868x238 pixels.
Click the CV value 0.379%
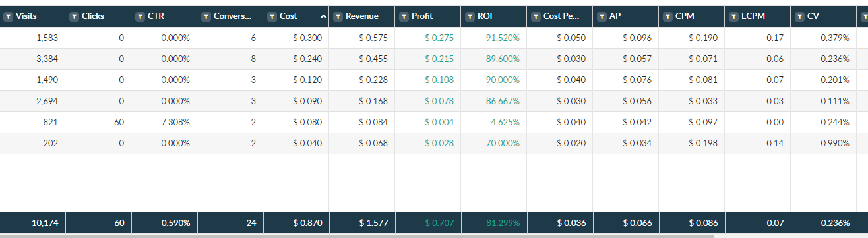pyautogui.click(x=835, y=38)
